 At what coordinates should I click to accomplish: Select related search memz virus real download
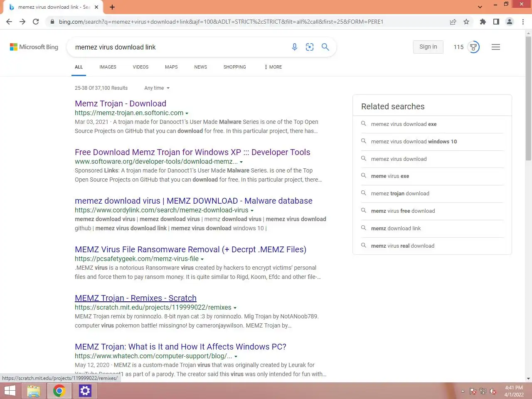click(x=432, y=246)
